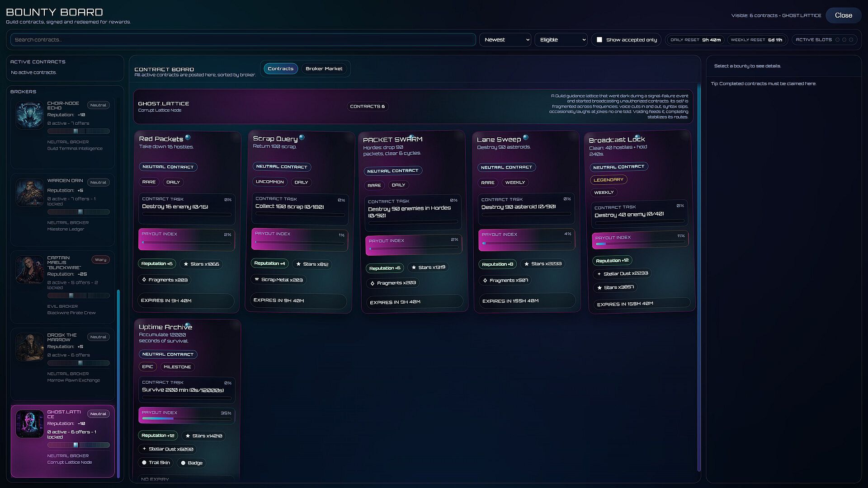
Task: Select the Ghost.Lattice broker avatar
Action: [x=30, y=424]
